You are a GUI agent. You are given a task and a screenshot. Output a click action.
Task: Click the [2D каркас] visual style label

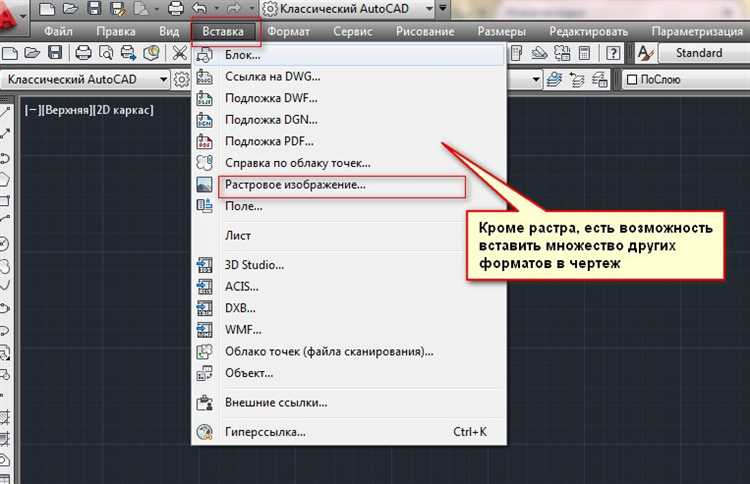coord(123,110)
